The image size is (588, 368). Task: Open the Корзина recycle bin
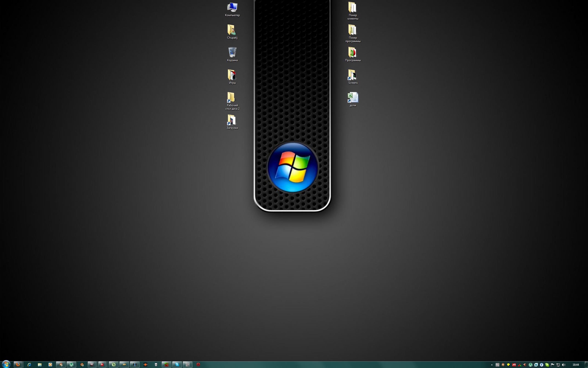232,55
